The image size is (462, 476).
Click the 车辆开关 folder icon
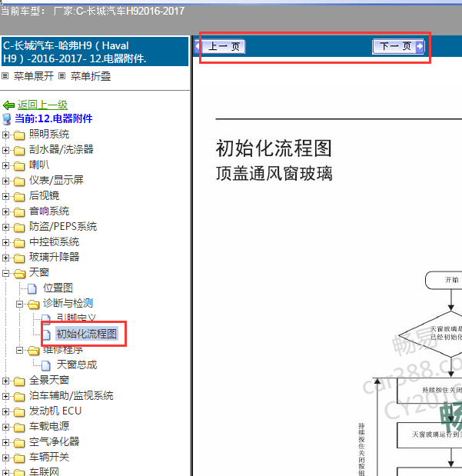[x=19, y=458]
